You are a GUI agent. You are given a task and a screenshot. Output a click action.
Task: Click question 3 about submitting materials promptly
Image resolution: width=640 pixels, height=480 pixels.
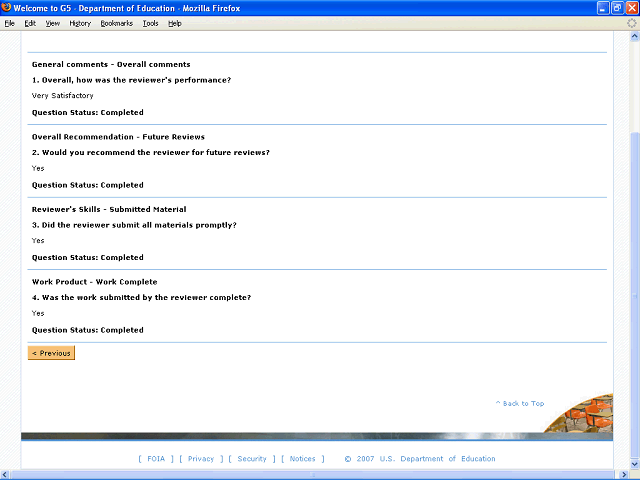(134, 225)
